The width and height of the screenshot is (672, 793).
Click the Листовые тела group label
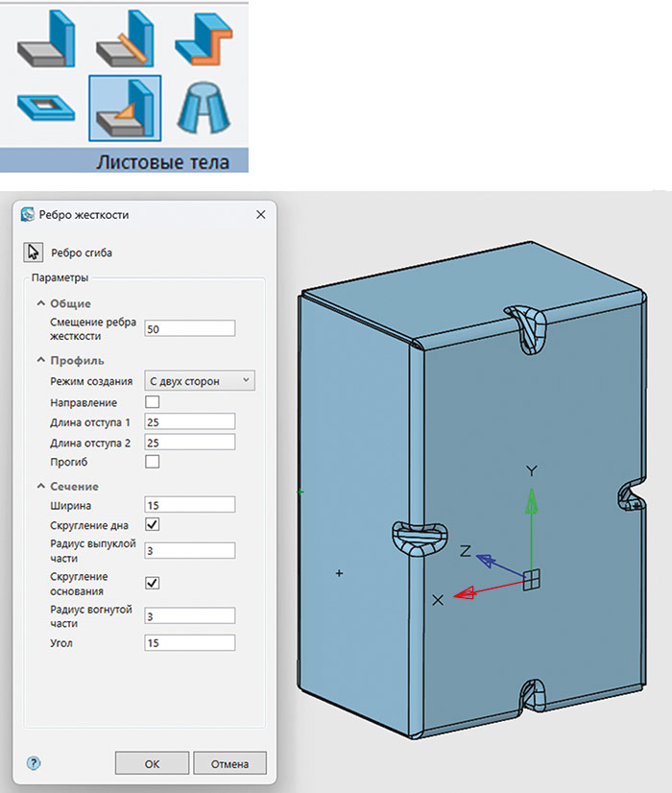point(162,161)
